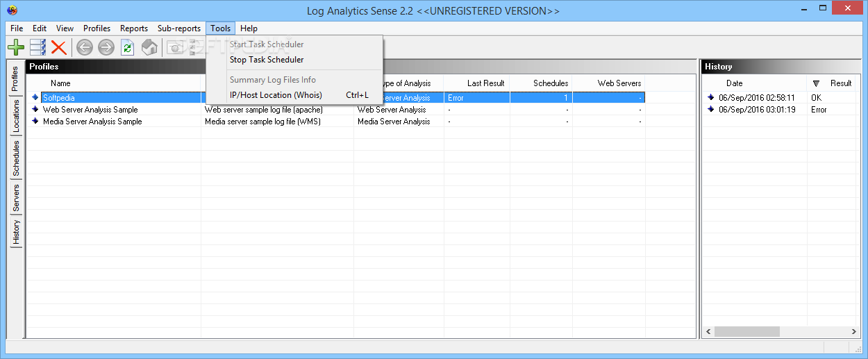The width and height of the screenshot is (868, 359).
Task: Click the Softpedia row diamond icon
Action: 35,97
